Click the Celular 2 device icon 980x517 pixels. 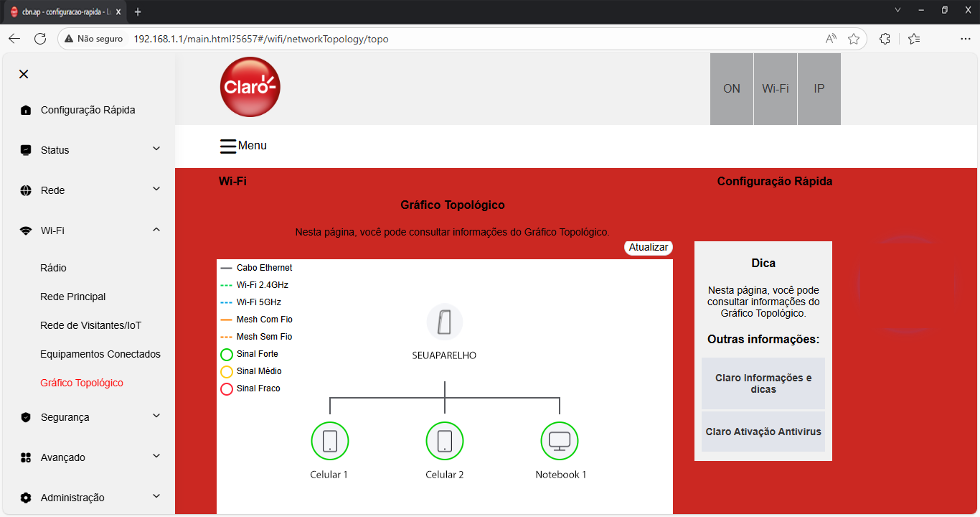click(x=444, y=441)
